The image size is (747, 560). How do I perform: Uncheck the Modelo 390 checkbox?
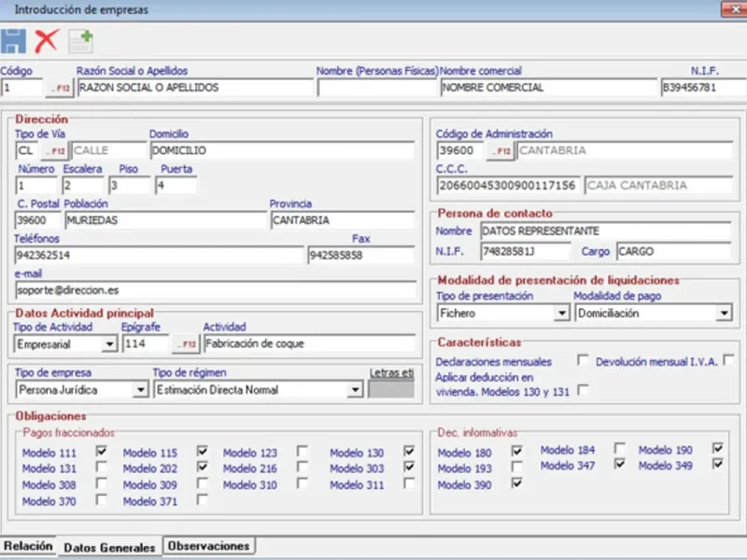[516, 483]
